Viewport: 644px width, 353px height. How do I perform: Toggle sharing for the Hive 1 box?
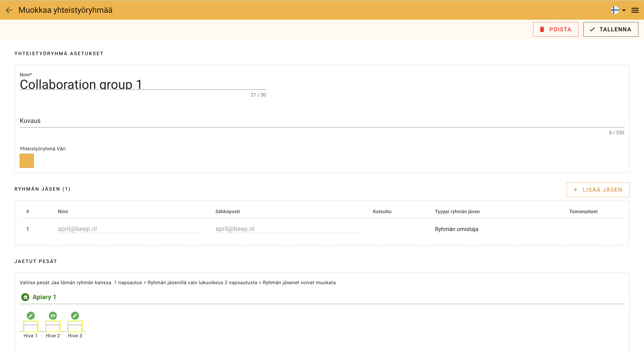[31, 326]
